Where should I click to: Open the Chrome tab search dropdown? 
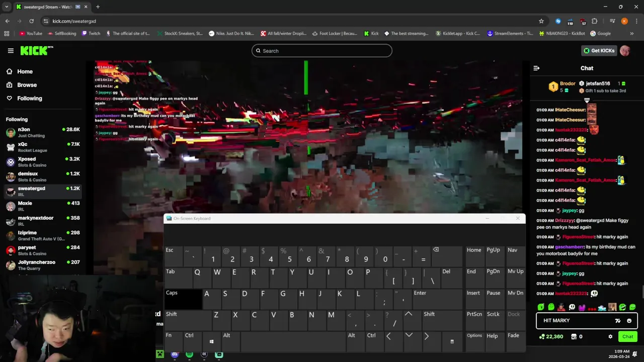click(x=7, y=7)
